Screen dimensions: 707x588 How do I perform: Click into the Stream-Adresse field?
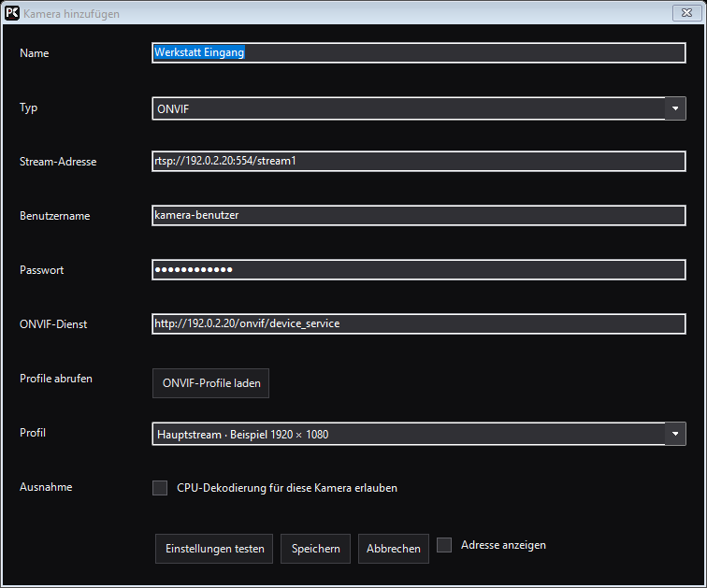(419, 162)
